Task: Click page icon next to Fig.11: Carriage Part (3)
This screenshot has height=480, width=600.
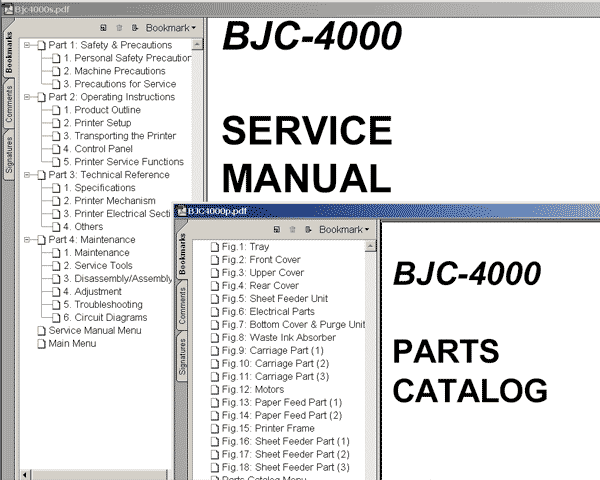Action: tap(215, 377)
